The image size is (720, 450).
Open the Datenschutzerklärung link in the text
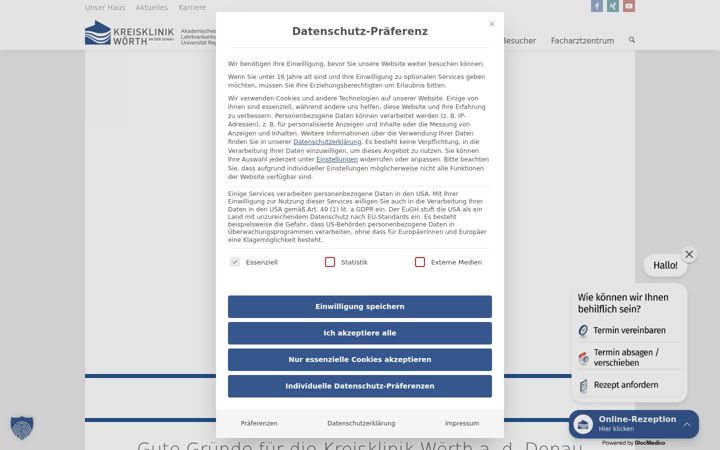(x=327, y=142)
